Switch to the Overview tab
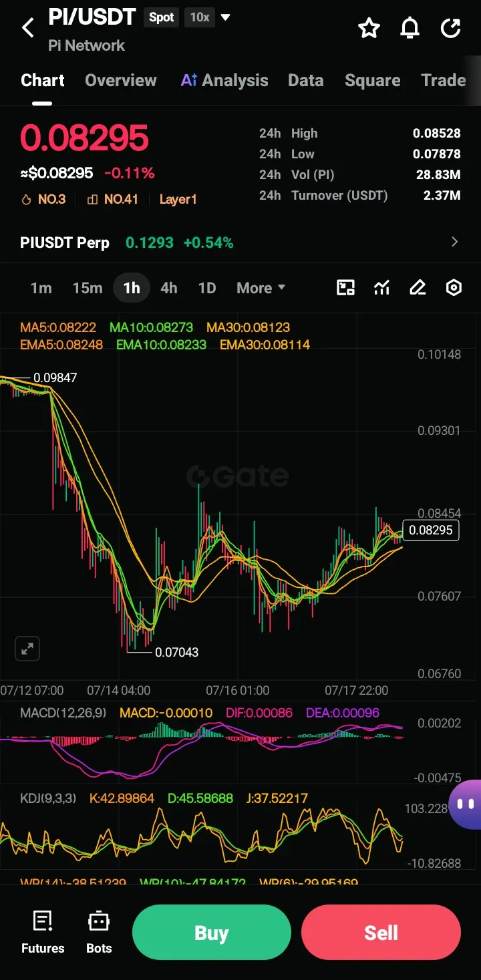The height and width of the screenshot is (980, 481). (x=121, y=80)
